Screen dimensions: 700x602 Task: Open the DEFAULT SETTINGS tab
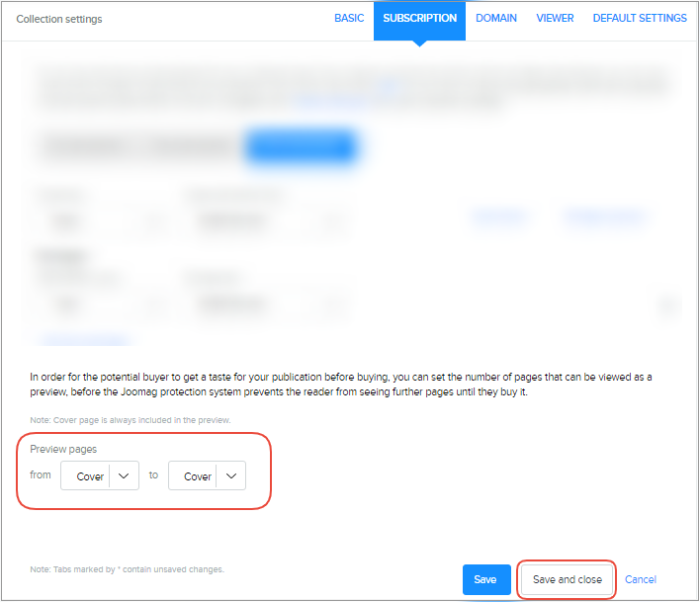(x=640, y=18)
